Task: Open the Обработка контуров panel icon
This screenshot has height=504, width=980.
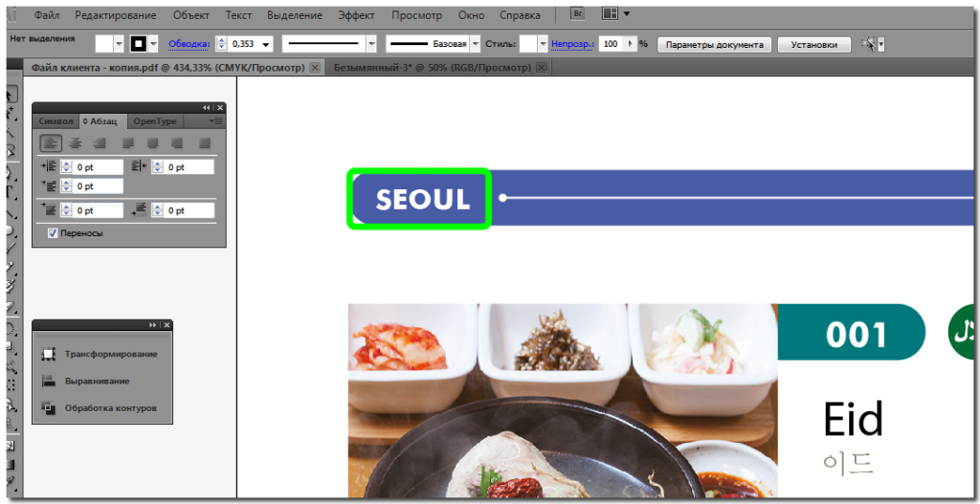Action: tap(49, 407)
